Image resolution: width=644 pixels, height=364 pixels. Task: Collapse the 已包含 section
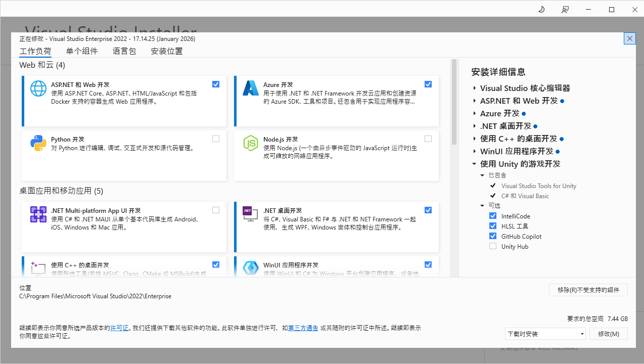coord(482,175)
